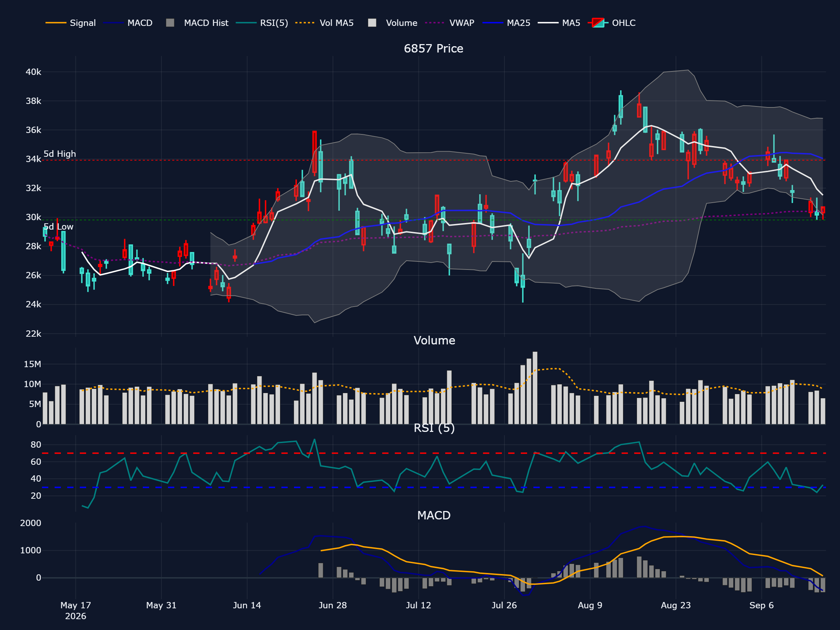This screenshot has width=840, height=630.
Task: Click the "May 17" date axis label
Action: point(76,605)
